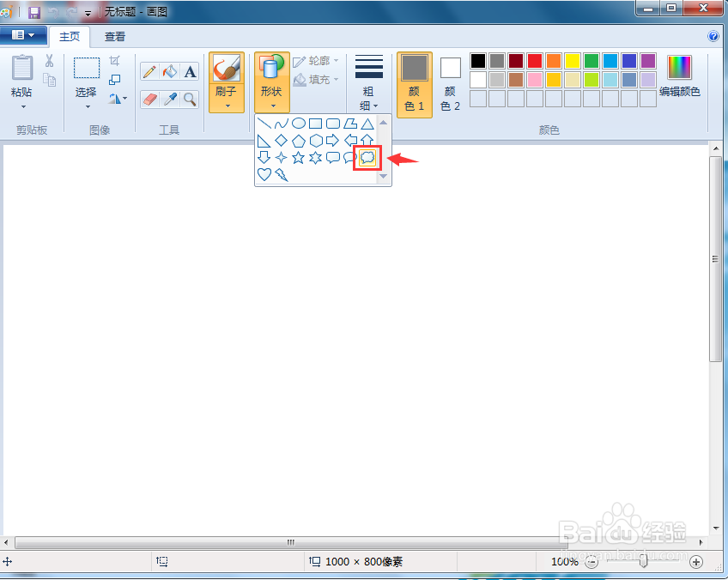Choose the Lightning bolt shape

click(x=281, y=175)
